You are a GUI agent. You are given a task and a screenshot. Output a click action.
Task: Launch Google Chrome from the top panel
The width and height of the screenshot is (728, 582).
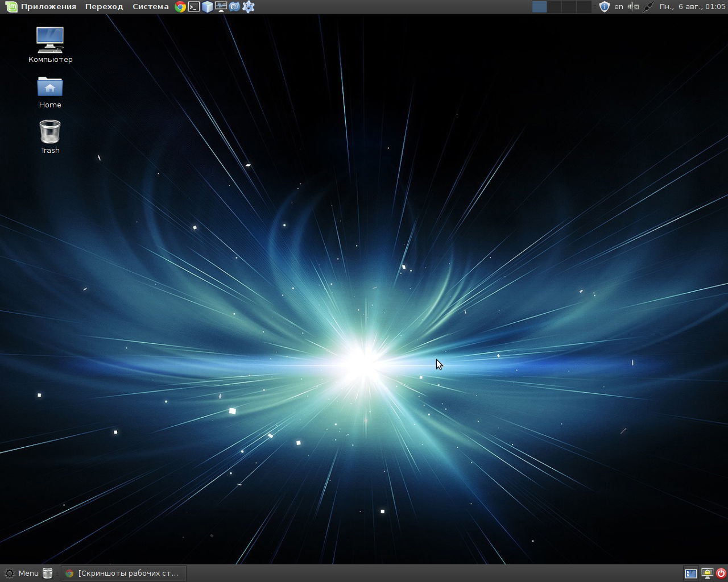click(180, 7)
